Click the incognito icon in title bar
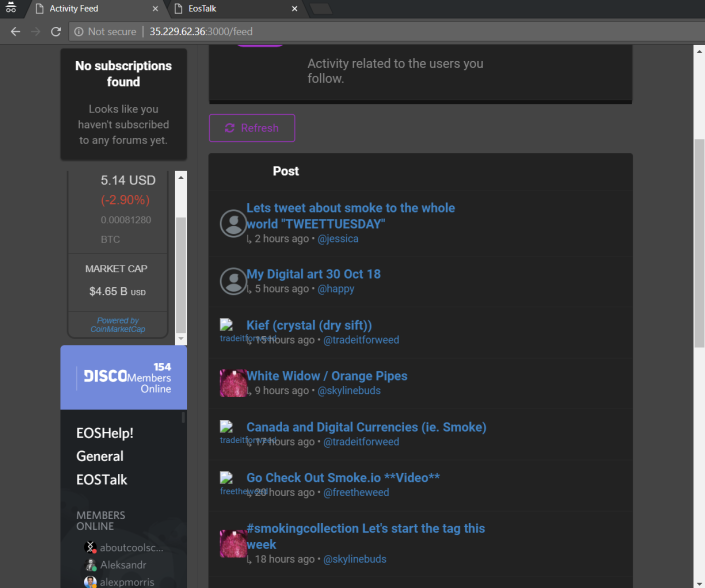The height and width of the screenshot is (588, 705). coord(11,8)
